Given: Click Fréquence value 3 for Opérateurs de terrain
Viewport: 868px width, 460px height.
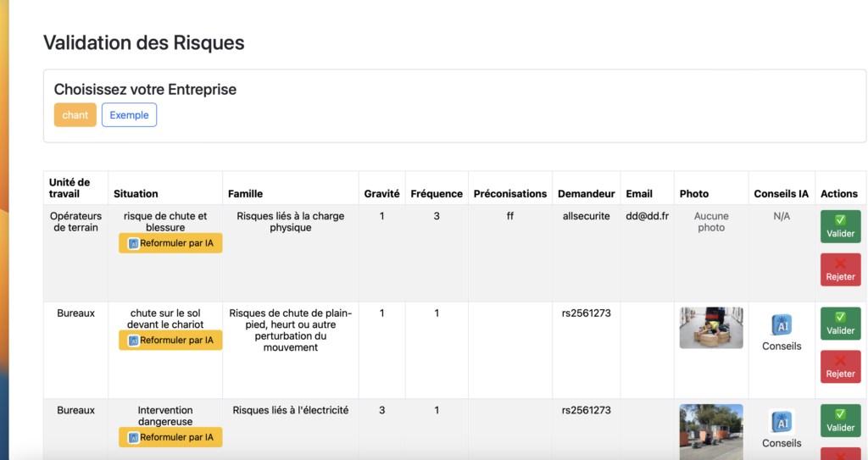Looking at the screenshot, I should [x=437, y=216].
